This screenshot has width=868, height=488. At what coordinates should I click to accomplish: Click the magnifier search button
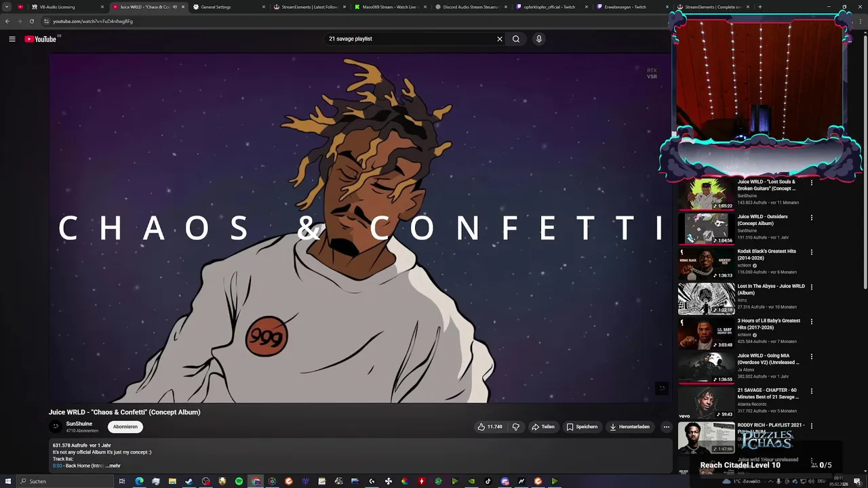tap(516, 39)
